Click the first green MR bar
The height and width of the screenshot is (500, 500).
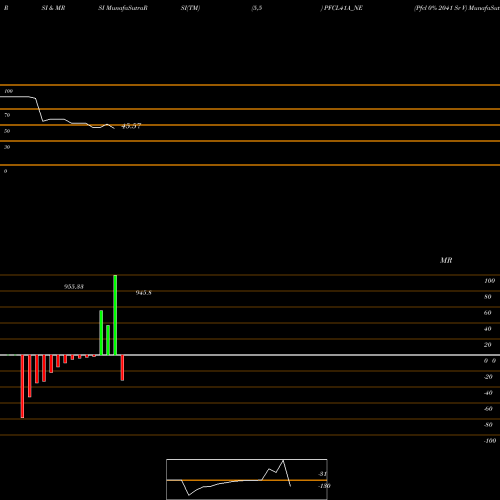pyautogui.click(x=101, y=333)
